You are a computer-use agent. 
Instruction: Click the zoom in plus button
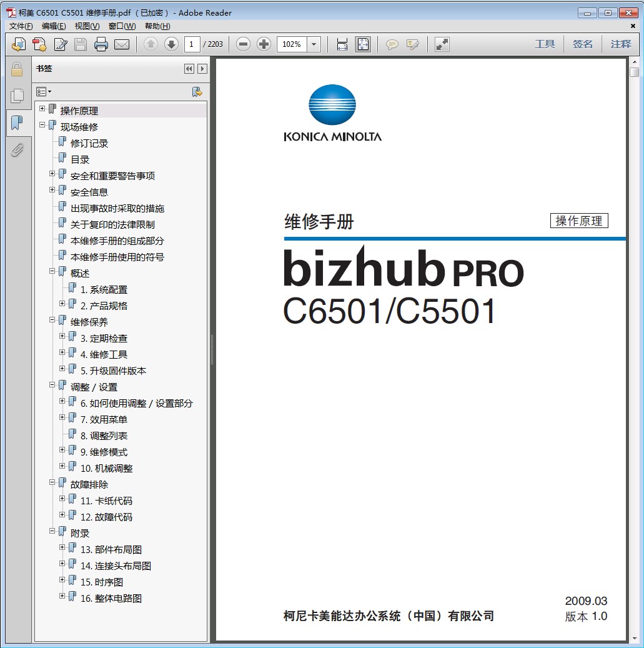264,44
